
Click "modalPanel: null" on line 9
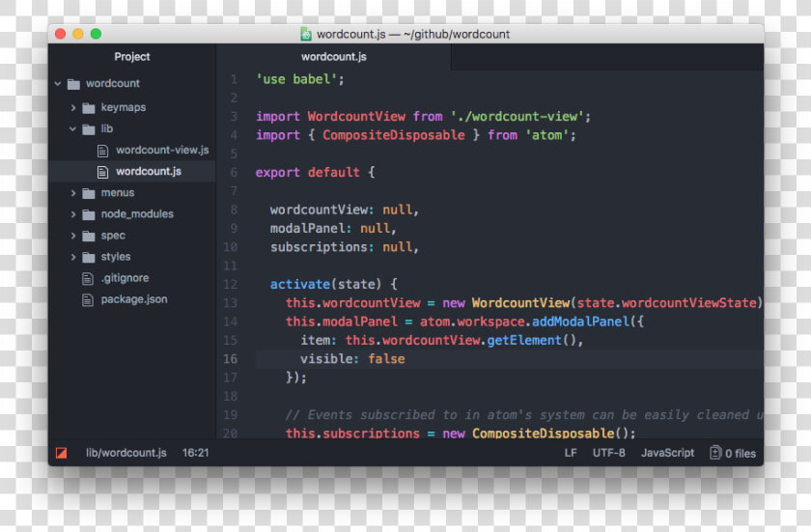tap(330, 229)
